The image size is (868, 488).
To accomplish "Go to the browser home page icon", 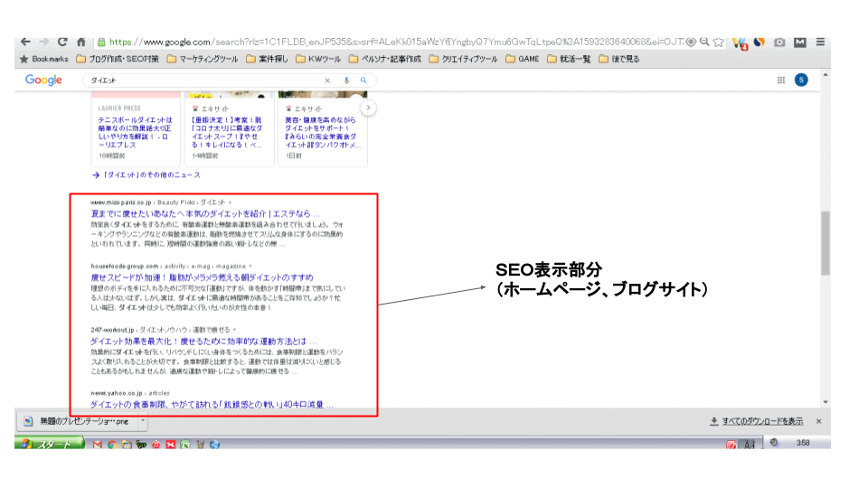I will point(81,42).
